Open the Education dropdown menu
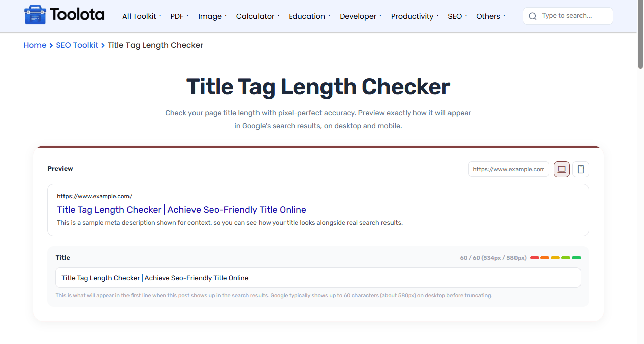The image size is (644, 344). pyautogui.click(x=309, y=16)
